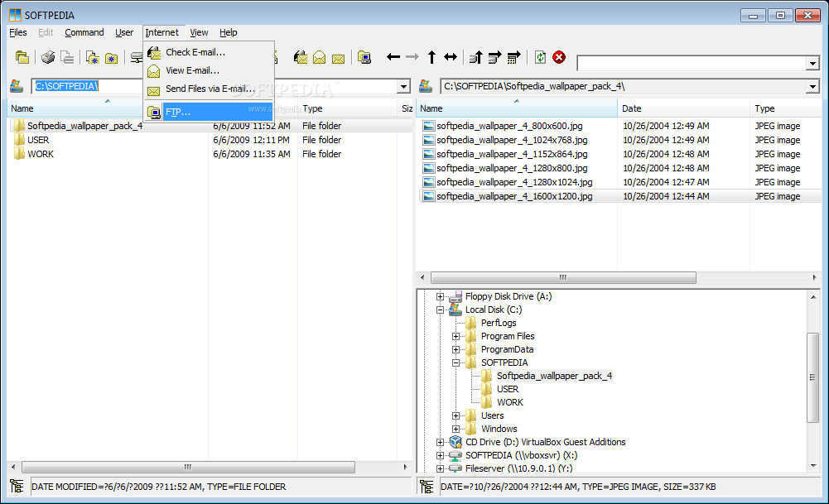Click the new folder toolbar icon
The image size is (829, 504).
pyautogui.click(x=111, y=58)
